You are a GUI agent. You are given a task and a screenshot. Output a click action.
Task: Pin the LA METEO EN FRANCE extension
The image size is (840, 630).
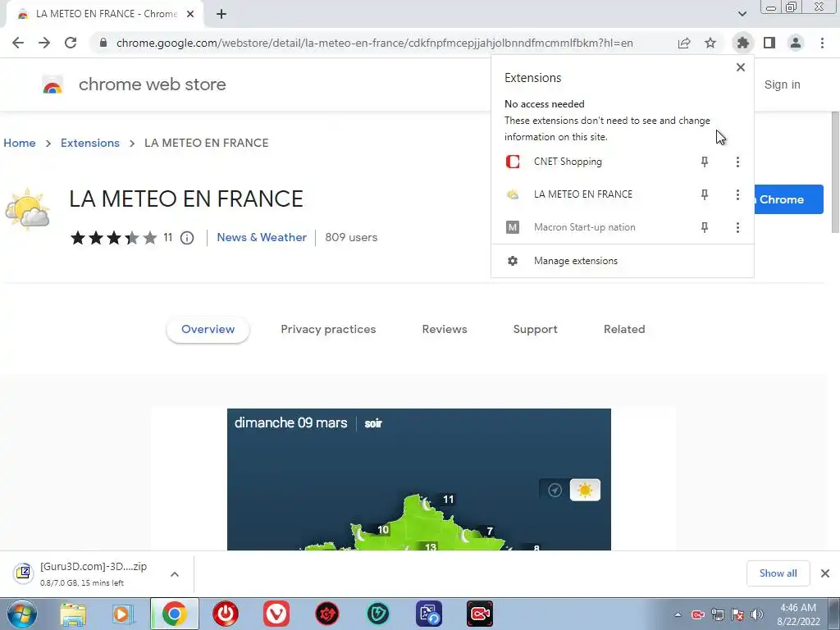(x=705, y=194)
